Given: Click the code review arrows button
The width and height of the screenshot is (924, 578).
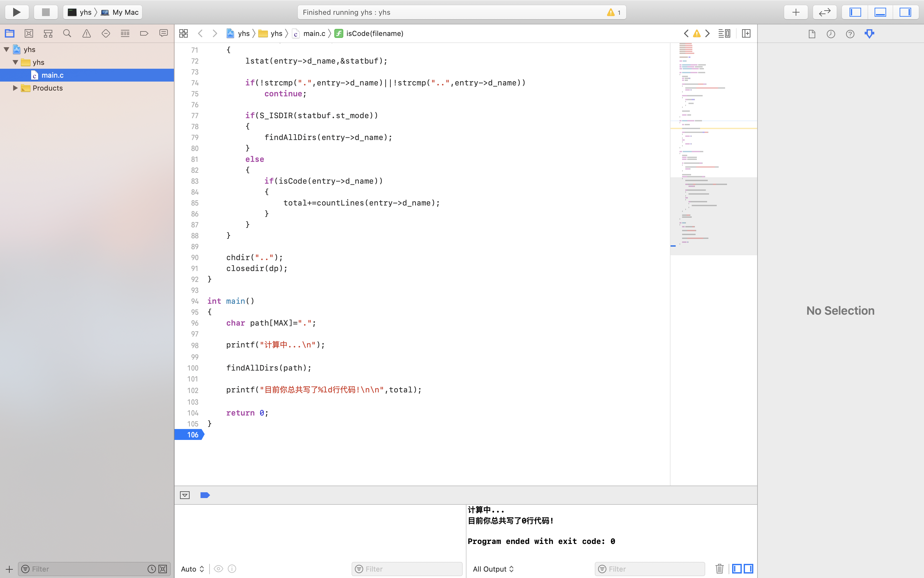Looking at the screenshot, I should point(825,12).
